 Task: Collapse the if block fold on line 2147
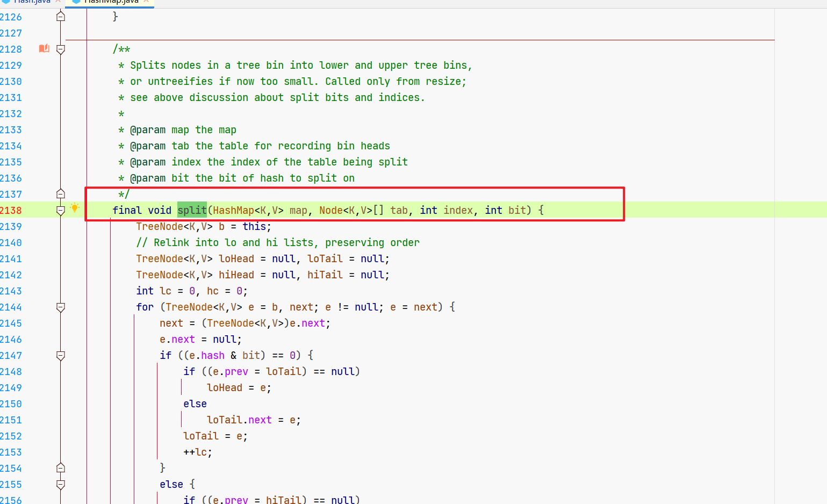tap(61, 356)
